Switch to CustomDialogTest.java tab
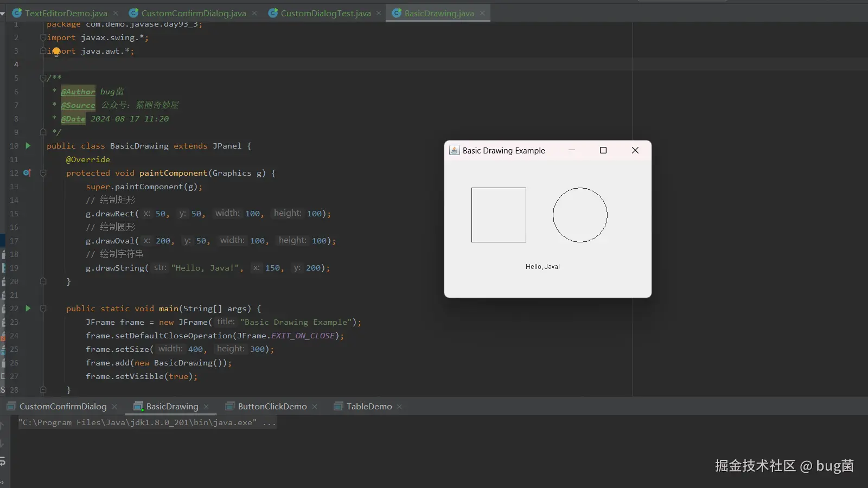Screen dimensions: 868x488 click(x=325, y=13)
